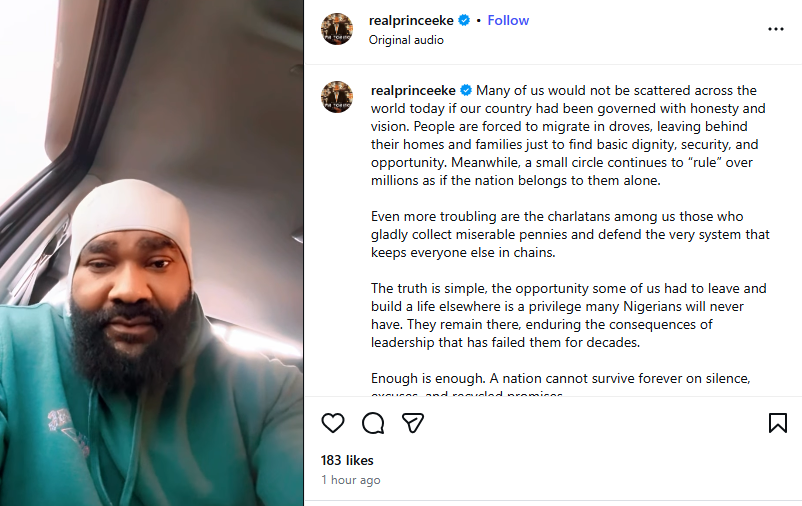Click the verified badge in the post header
Screen dimensions: 802x506
coord(464,20)
